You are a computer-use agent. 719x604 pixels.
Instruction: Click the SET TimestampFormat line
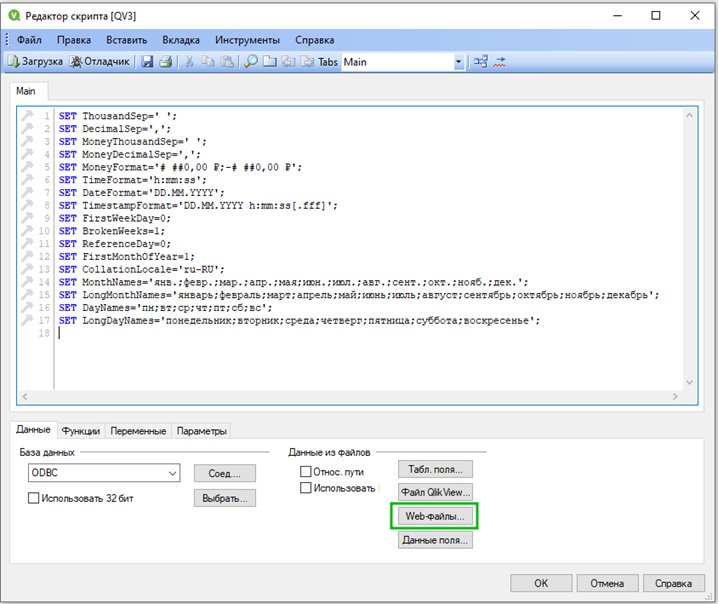click(198, 205)
